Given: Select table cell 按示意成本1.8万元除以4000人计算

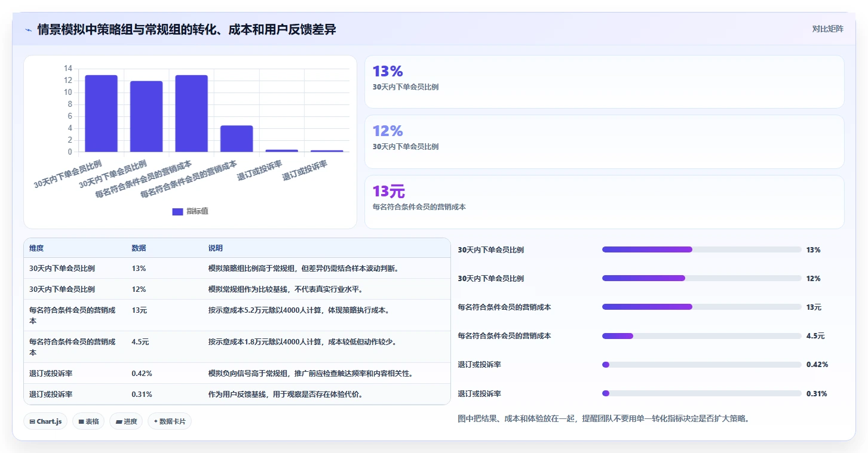Looking at the screenshot, I should (x=326, y=347).
